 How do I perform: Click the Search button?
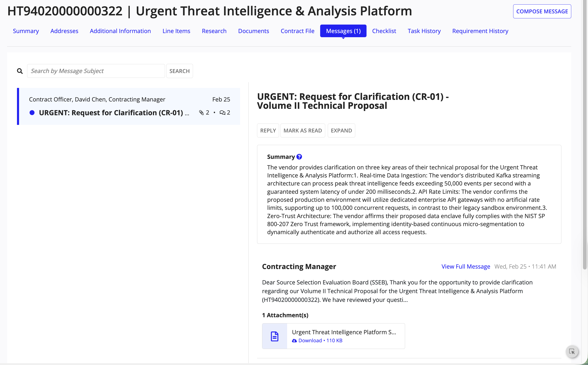(179, 71)
